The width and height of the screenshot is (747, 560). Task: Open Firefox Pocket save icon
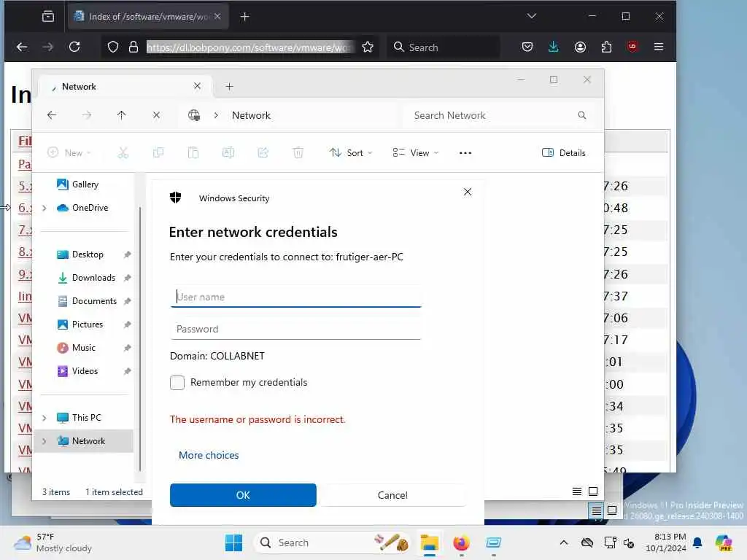point(527,47)
